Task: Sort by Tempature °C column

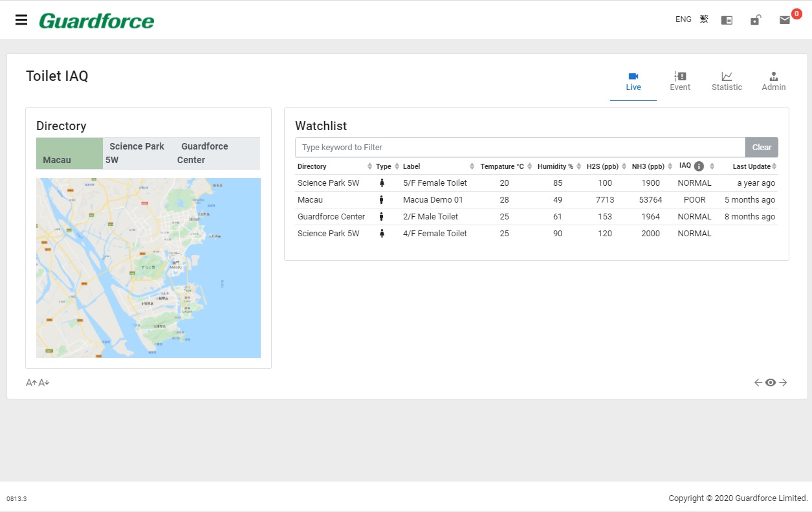Action: (x=506, y=166)
